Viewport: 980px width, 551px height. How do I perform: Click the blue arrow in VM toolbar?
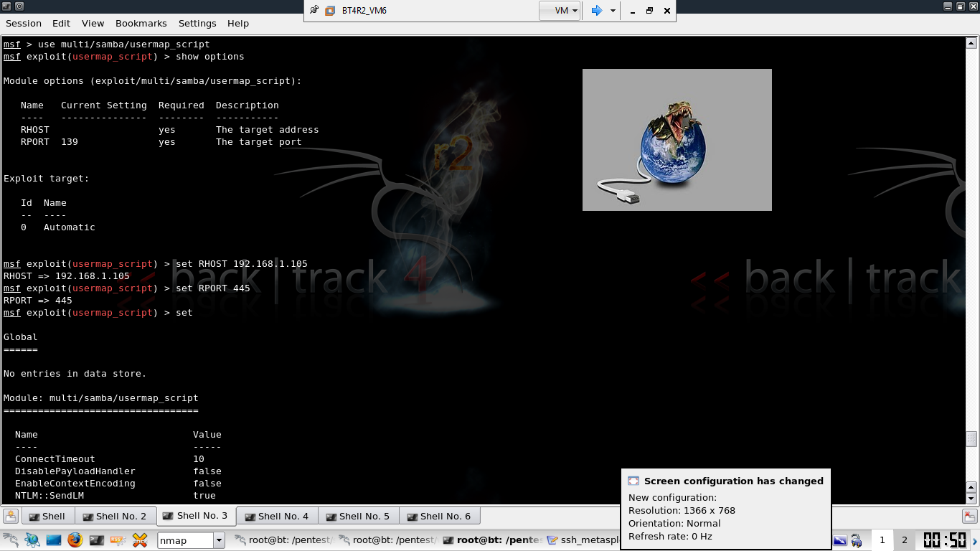click(597, 10)
